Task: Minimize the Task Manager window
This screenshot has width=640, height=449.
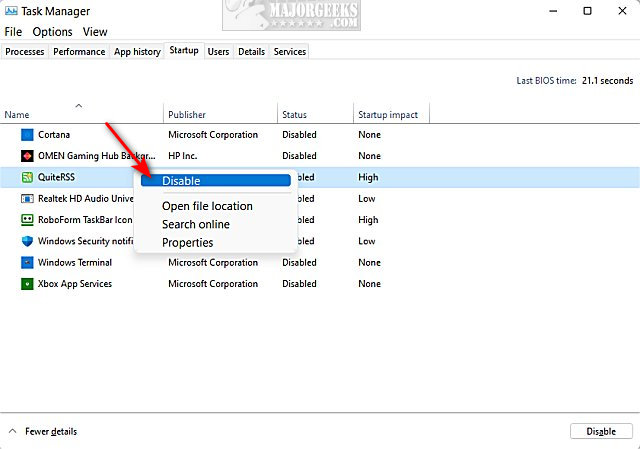Action: click(x=553, y=11)
